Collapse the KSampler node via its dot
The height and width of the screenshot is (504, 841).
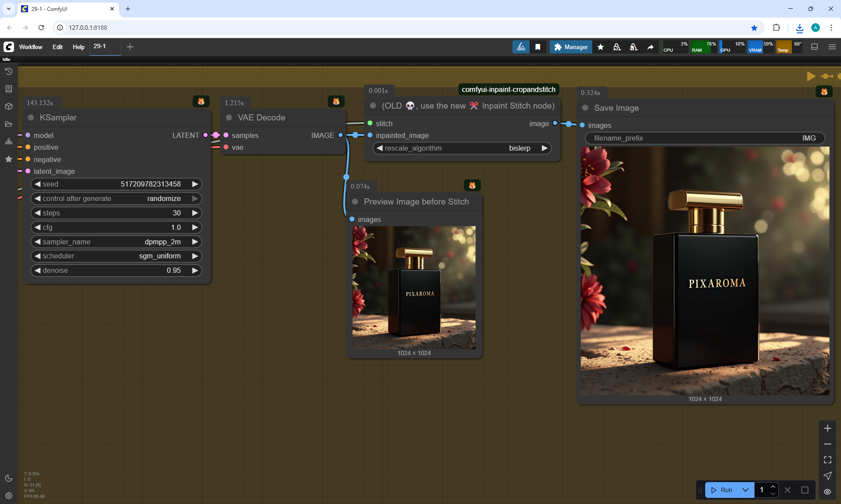(x=31, y=117)
